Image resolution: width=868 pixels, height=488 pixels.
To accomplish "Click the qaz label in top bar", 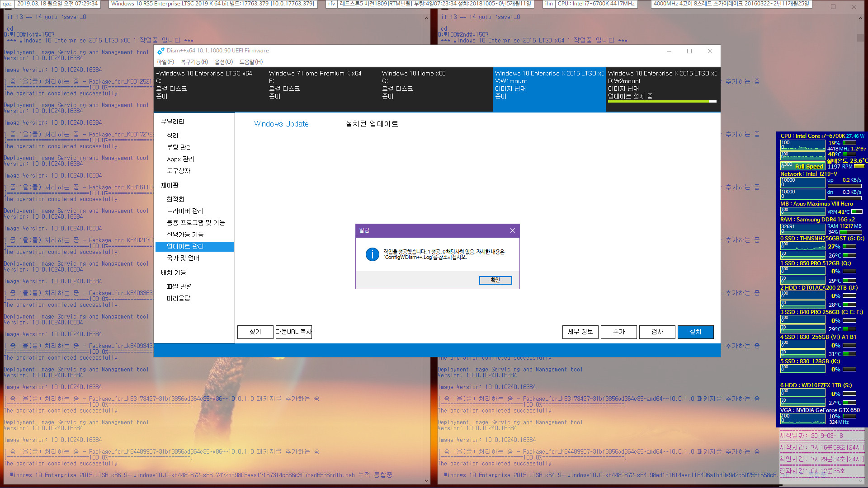I will [x=7, y=4].
